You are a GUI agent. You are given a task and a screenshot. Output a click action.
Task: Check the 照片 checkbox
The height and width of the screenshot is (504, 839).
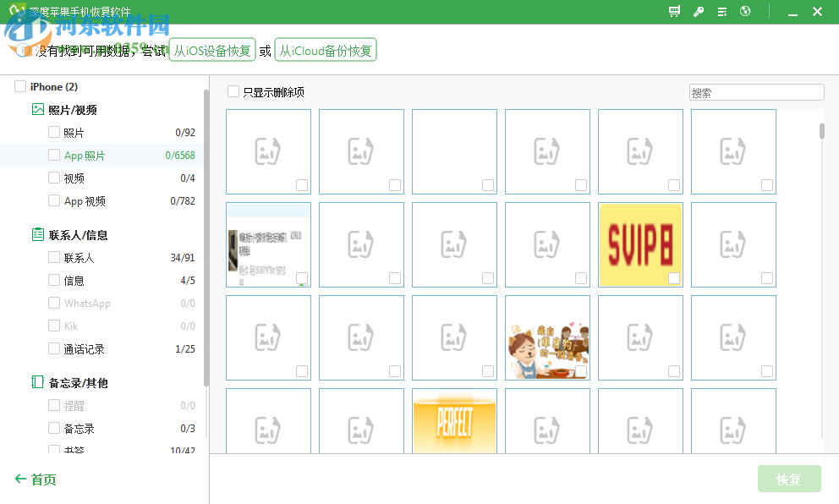click(x=54, y=132)
